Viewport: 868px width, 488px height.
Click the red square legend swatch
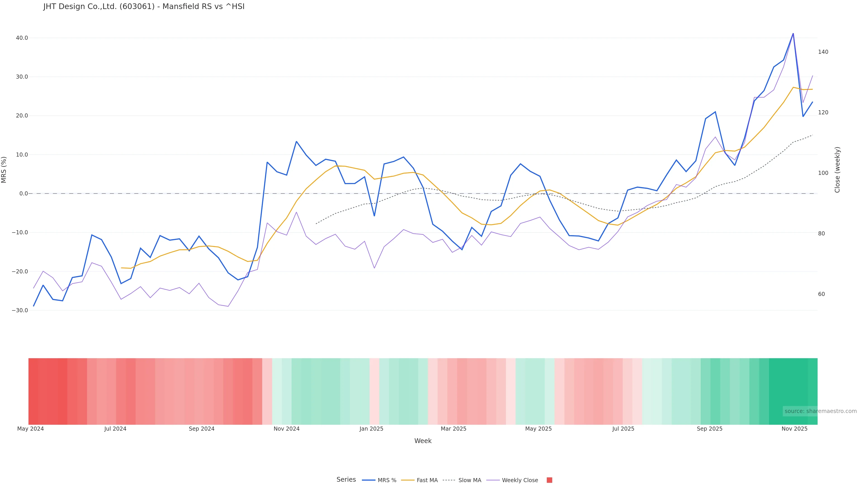[x=549, y=480]
